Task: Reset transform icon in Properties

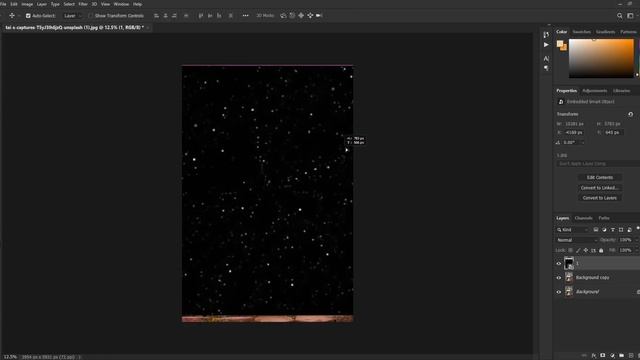Action: [x=631, y=114]
